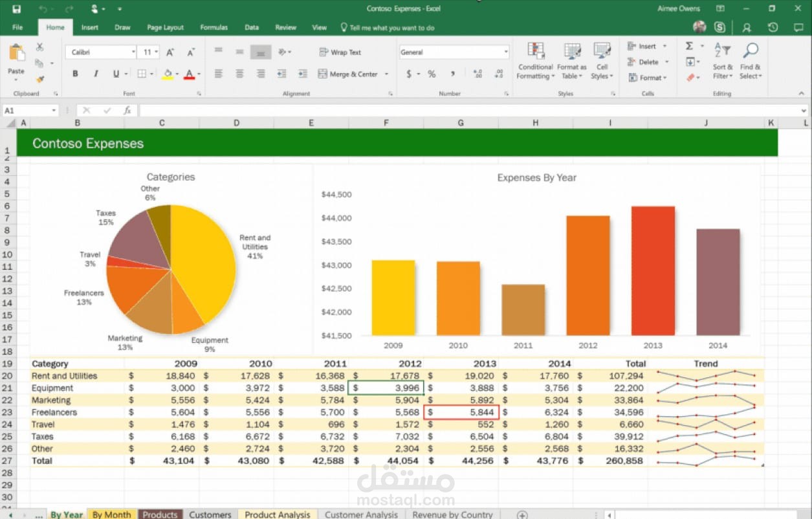Click the Insert cells button

tap(645, 45)
